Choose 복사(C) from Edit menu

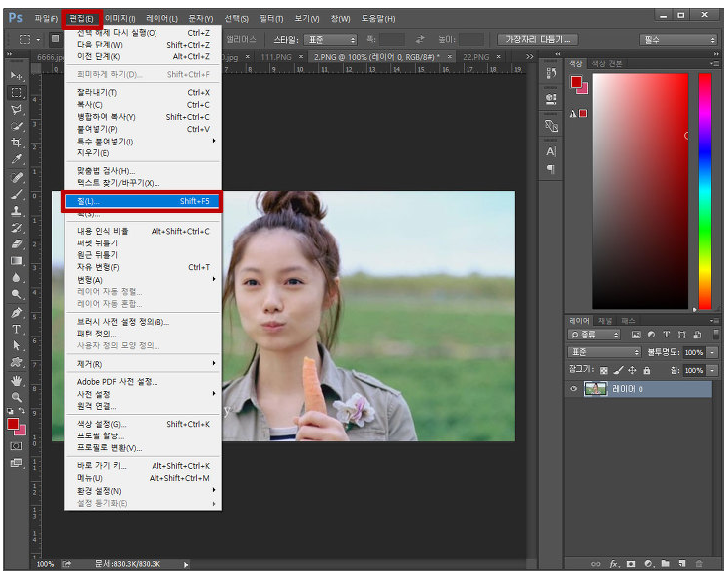[x=143, y=104]
